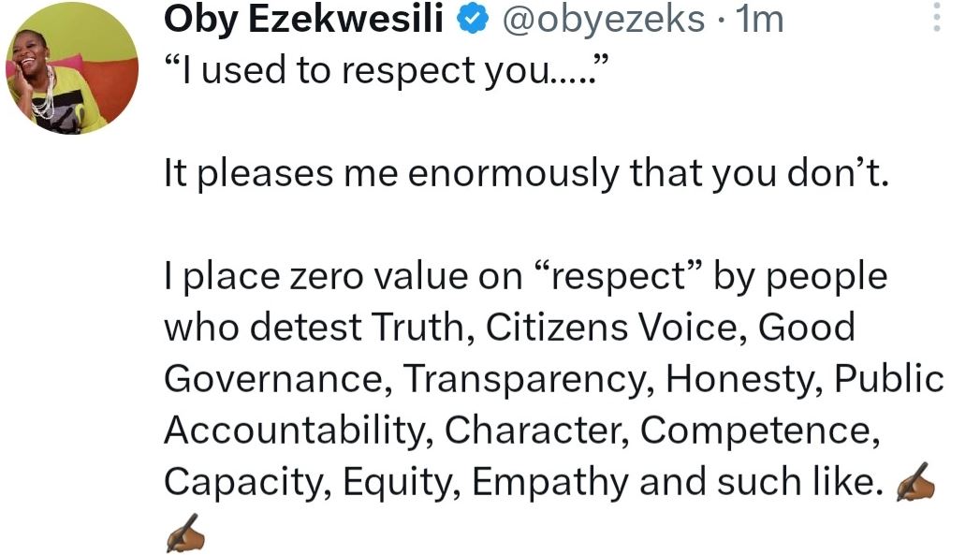Click the word "Accountability" in the tweet
The image size is (980, 555).
298,431
